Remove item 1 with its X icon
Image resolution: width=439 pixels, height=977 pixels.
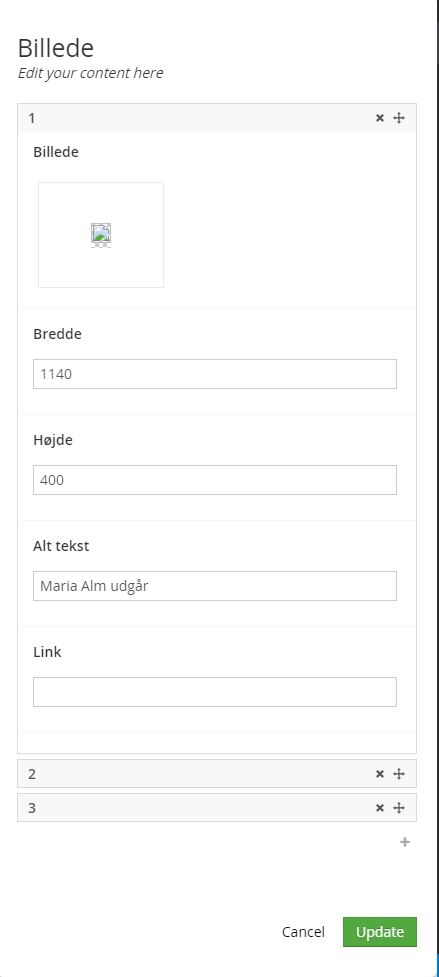(x=380, y=118)
